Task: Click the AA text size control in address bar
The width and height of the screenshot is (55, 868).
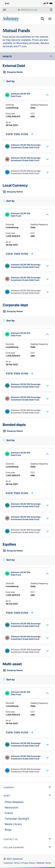Action: 4,10
